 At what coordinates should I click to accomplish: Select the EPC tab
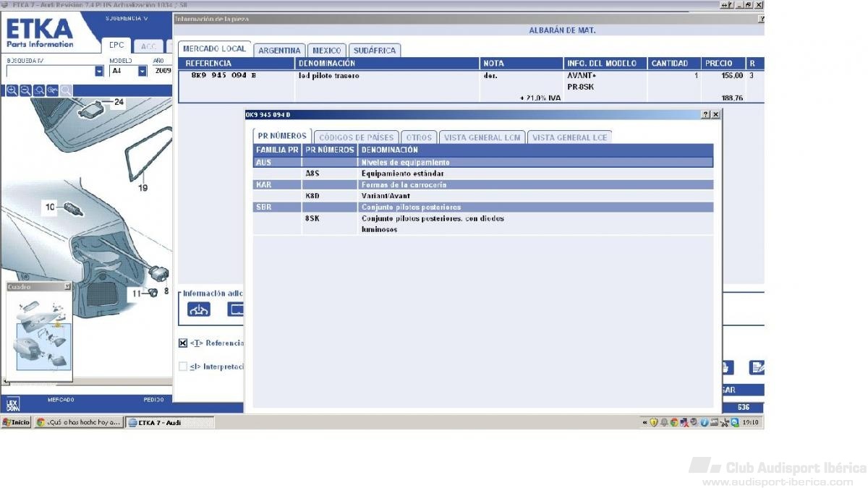116,46
